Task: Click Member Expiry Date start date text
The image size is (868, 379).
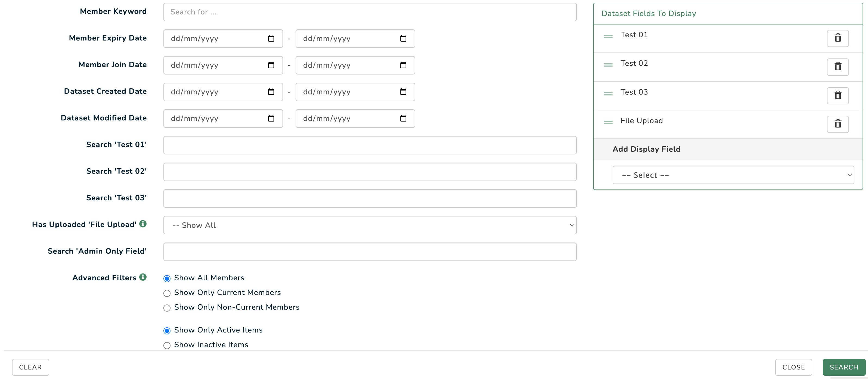Action: 194,39
